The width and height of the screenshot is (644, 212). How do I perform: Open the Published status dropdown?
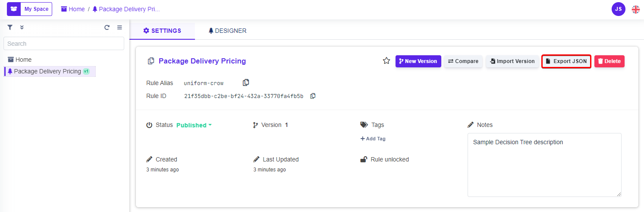coord(194,125)
